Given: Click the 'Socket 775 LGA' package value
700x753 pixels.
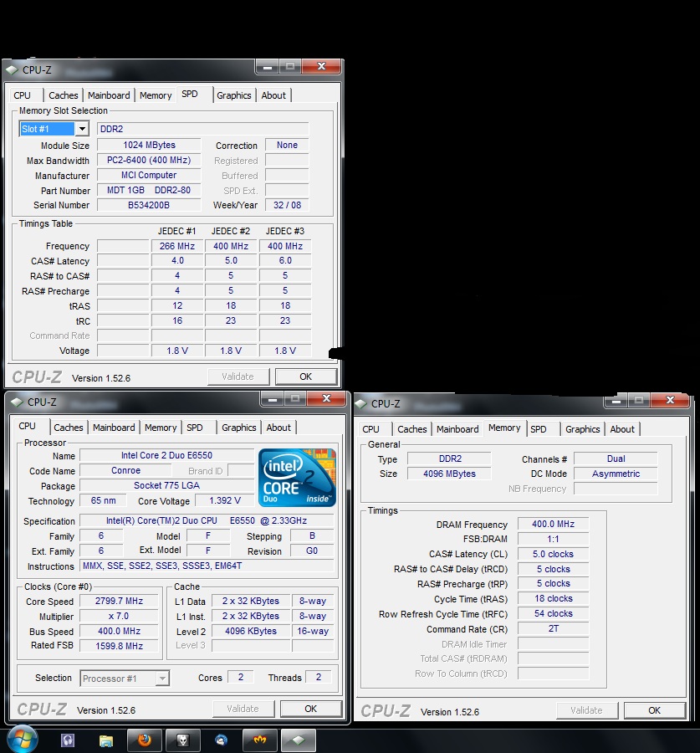Looking at the screenshot, I should pyautogui.click(x=166, y=485).
